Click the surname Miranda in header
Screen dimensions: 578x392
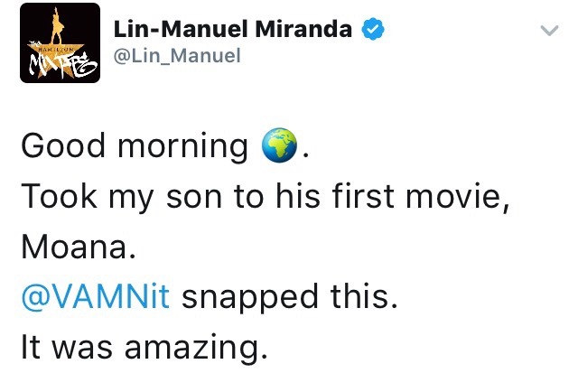click(x=303, y=29)
